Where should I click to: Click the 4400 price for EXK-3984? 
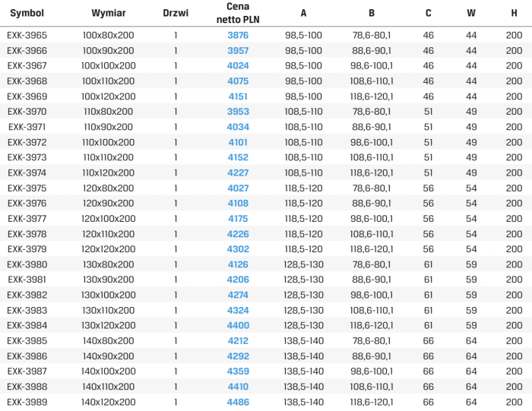[x=238, y=326]
